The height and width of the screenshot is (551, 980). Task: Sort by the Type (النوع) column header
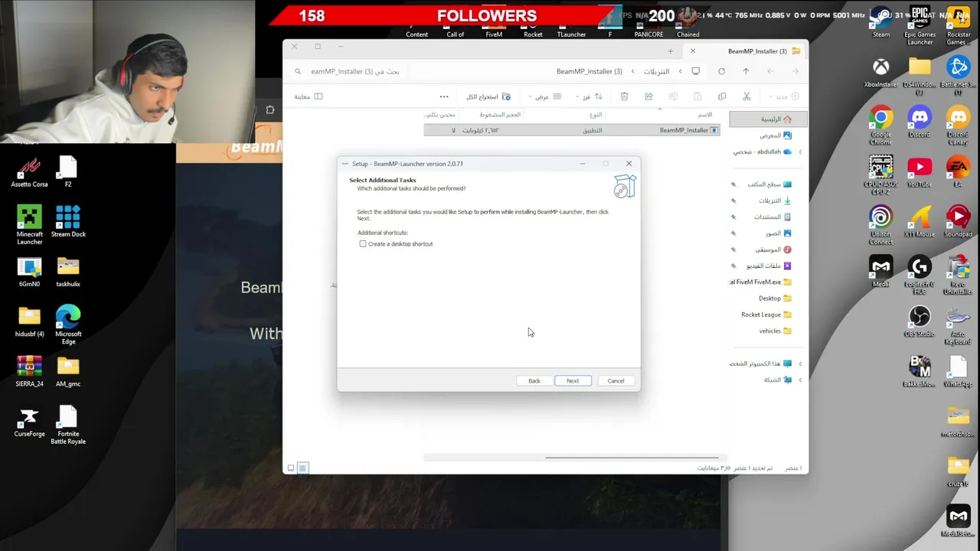(x=596, y=115)
